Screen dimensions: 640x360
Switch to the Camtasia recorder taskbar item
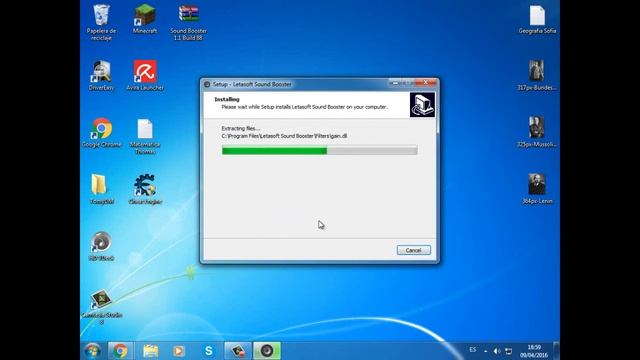pos(238,351)
